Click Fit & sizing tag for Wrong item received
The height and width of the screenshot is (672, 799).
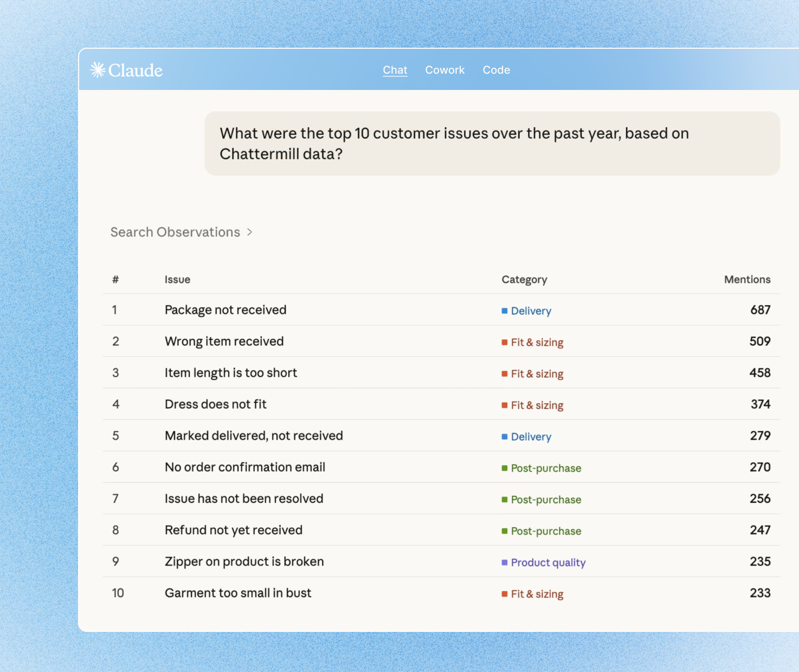[x=532, y=343]
